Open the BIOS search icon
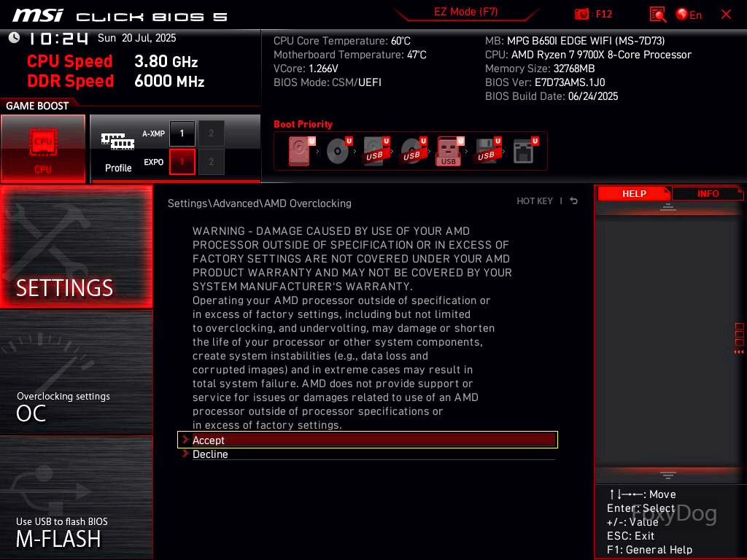Image resolution: width=747 pixels, height=560 pixels. coord(657,15)
